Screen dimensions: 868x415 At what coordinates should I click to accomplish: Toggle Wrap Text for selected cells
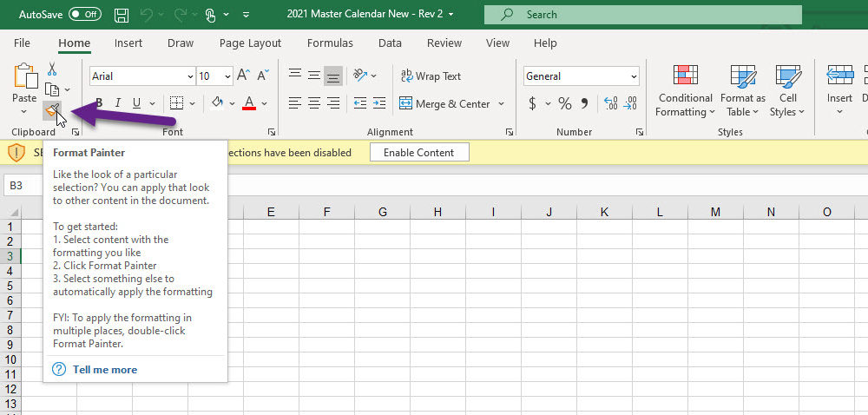click(431, 76)
